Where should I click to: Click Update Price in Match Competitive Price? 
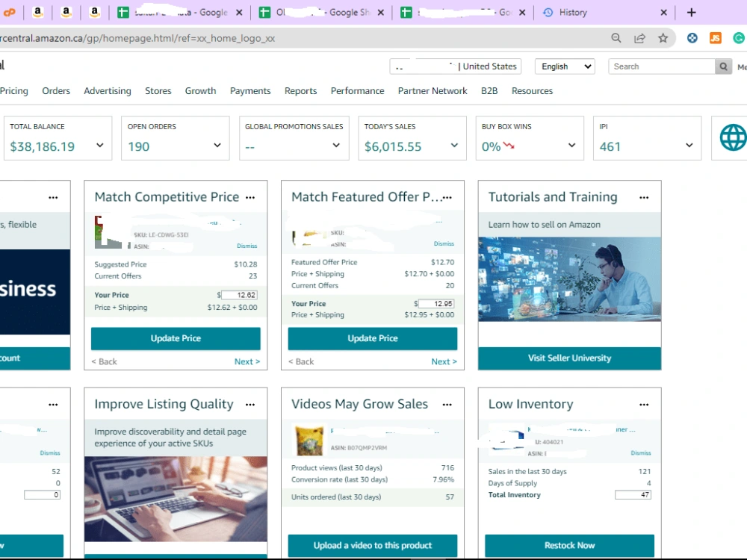click(x=176, y=338)
